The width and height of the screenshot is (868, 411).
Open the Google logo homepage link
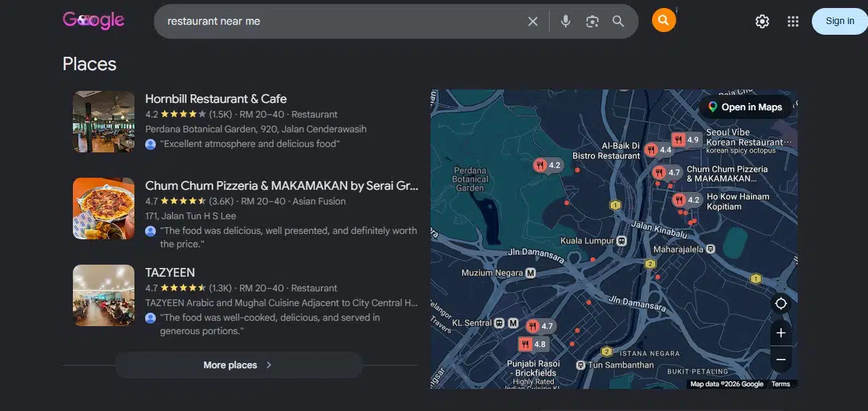tap(94, 21)
